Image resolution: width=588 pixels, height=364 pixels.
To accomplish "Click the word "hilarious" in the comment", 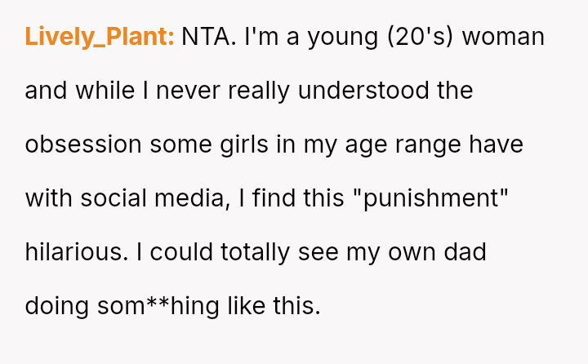I will (x=74, y=252).
